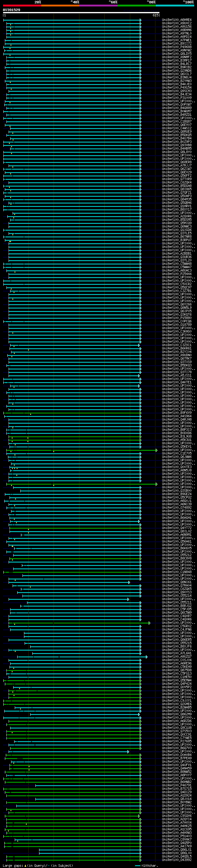Click the UniRef100_B6AGH1 label
Image resolution: width=197 pixels, height=868 pixels.
[x=176, y=518]
